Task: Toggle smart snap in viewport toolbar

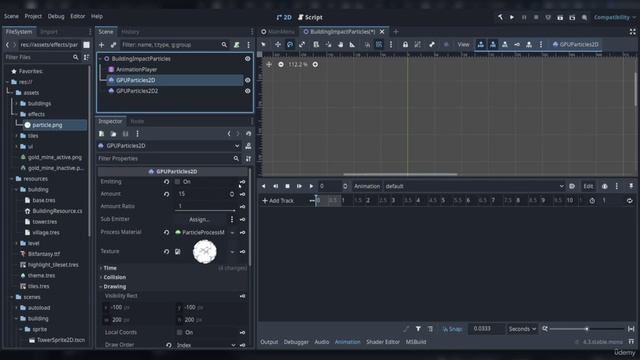Action: (367, 44)
